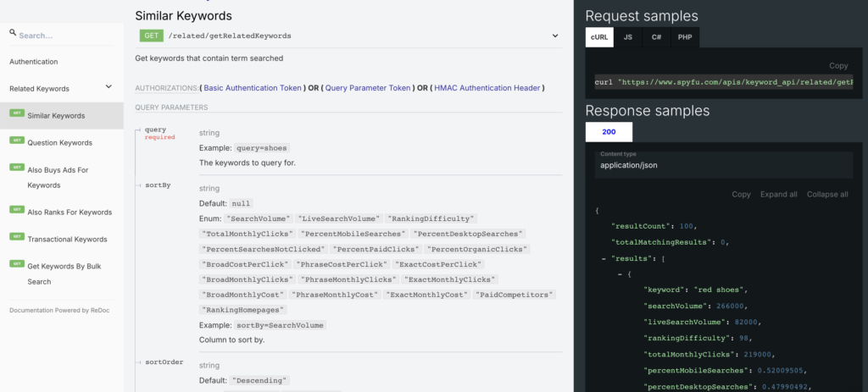Image resolution: width=868 pixels, height=392 pixels.
Task: Click the "ExactMonthlyCost" enum value
Action: (x=427, y=295)
